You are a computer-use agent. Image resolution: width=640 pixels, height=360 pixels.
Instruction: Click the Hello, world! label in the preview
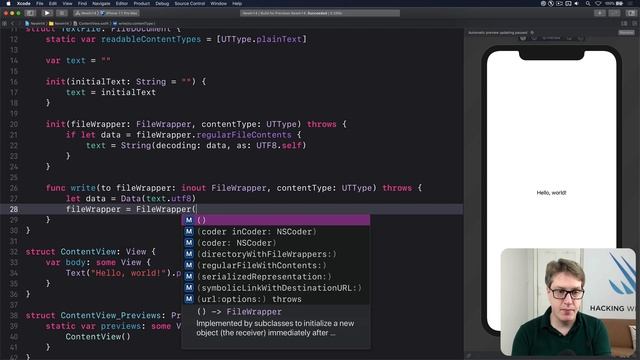(551, 193)
